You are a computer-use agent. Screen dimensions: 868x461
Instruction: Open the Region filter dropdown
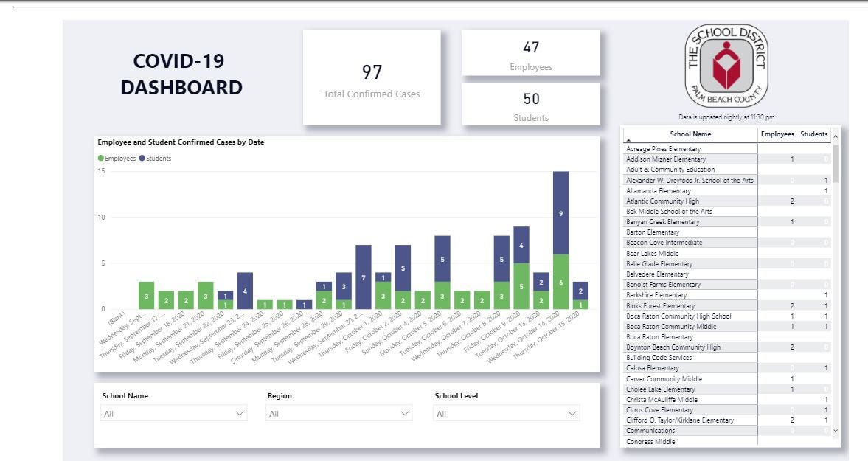(339, 414)
